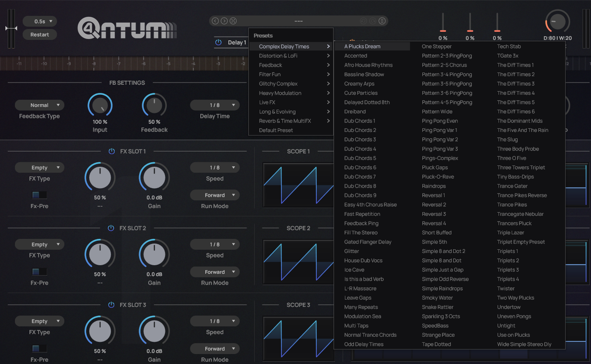The image size is (591, 364).
Task: Click the Delay 1 tab label
Action: (237, 43)
